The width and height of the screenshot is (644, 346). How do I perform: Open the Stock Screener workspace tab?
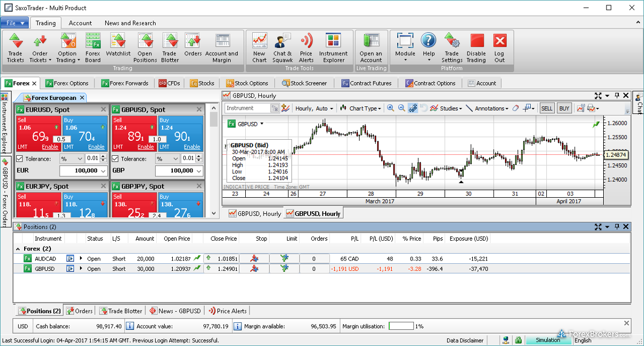coord(303,83)
